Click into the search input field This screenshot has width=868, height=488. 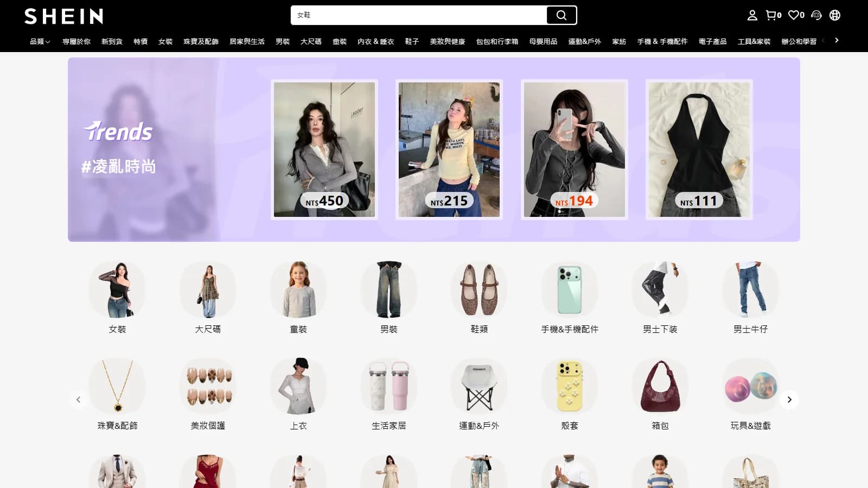(x=419, y=15)
